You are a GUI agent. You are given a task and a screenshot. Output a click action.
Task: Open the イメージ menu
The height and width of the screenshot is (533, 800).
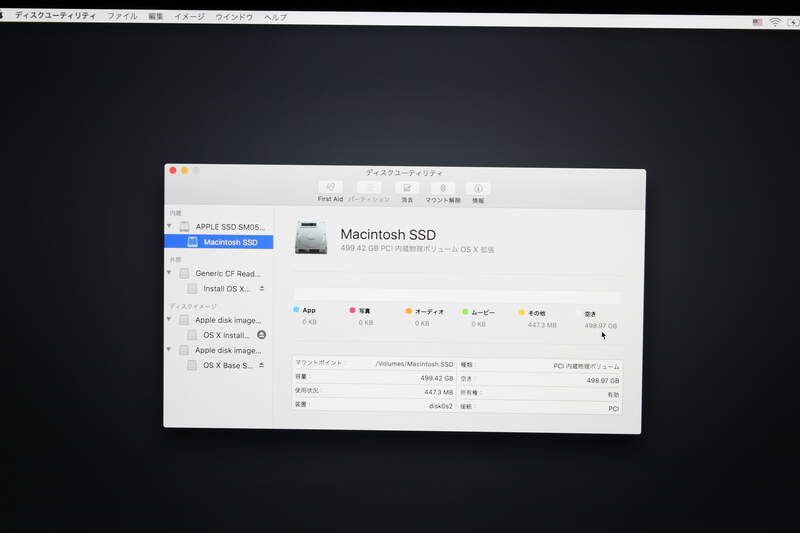[x=189, y=17]
